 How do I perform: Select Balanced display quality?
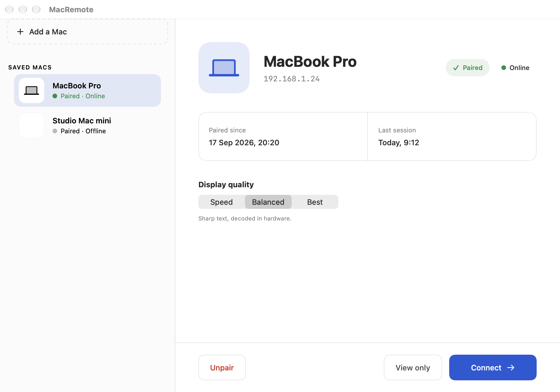tap(268, 202)
